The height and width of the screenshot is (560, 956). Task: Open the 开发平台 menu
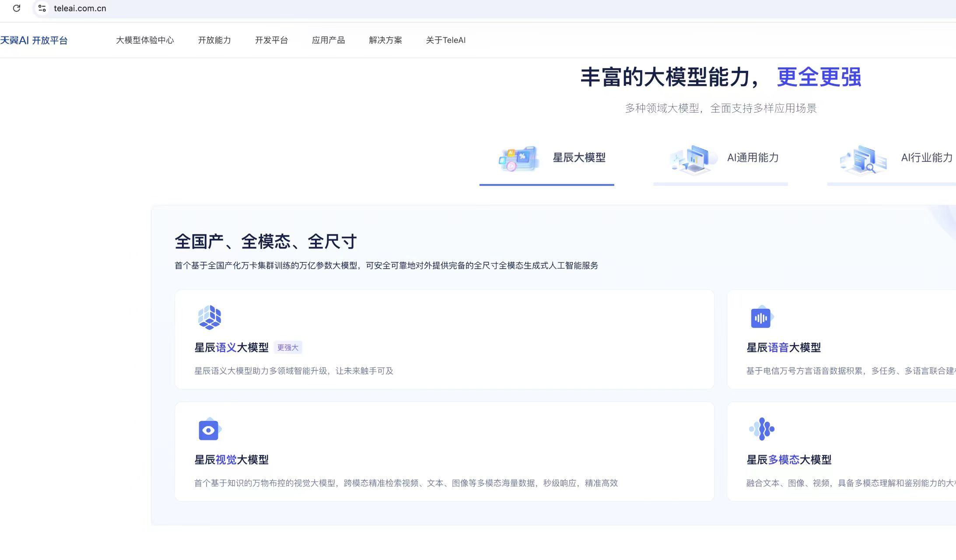coord(271,40)
